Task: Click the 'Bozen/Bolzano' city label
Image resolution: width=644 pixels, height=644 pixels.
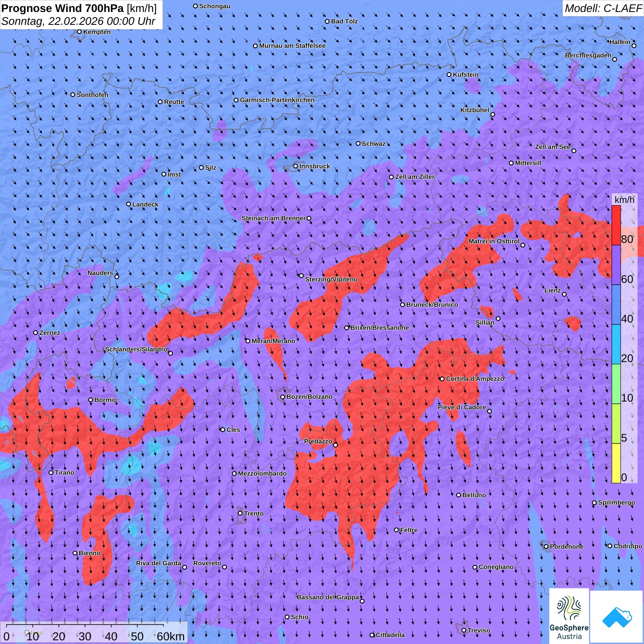Action: [x=309, y=397]
